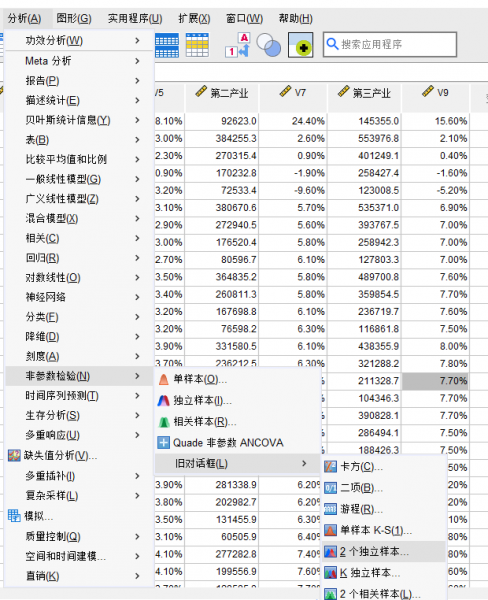
Task: Click the blue data grid toolbar icon
Action: coord(167,45)
